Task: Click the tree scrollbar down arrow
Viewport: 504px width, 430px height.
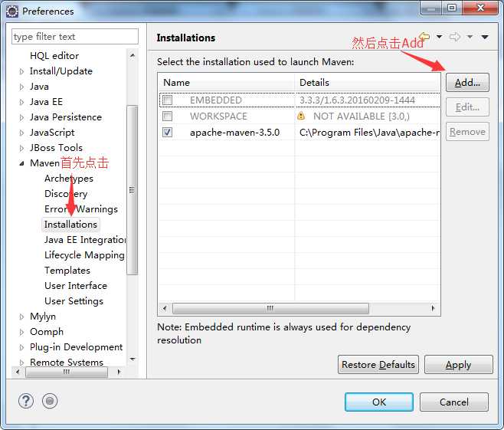Action: pyautogui.click(x=132, y=359)
